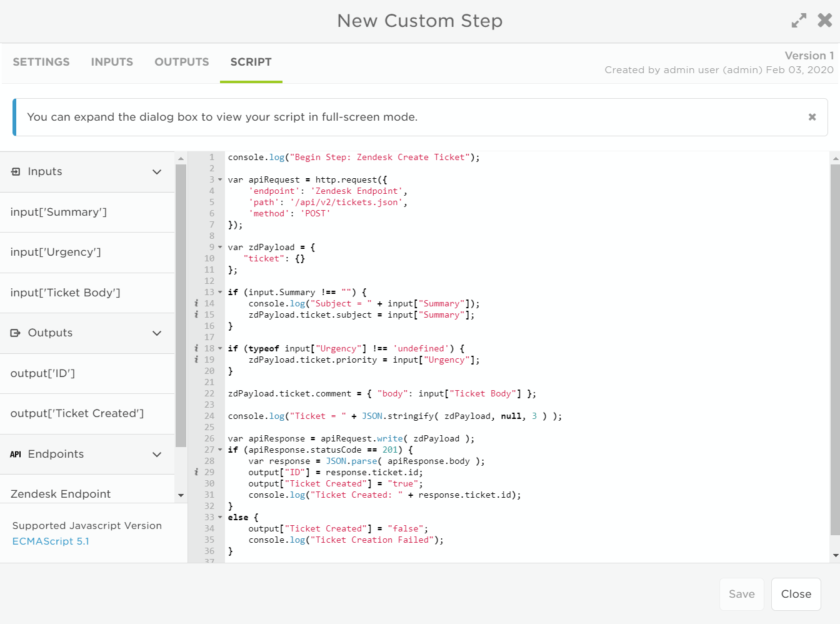Place cursor on line 1 console.log statement
This screenshot has width=840, height=624.
(354, 158)
